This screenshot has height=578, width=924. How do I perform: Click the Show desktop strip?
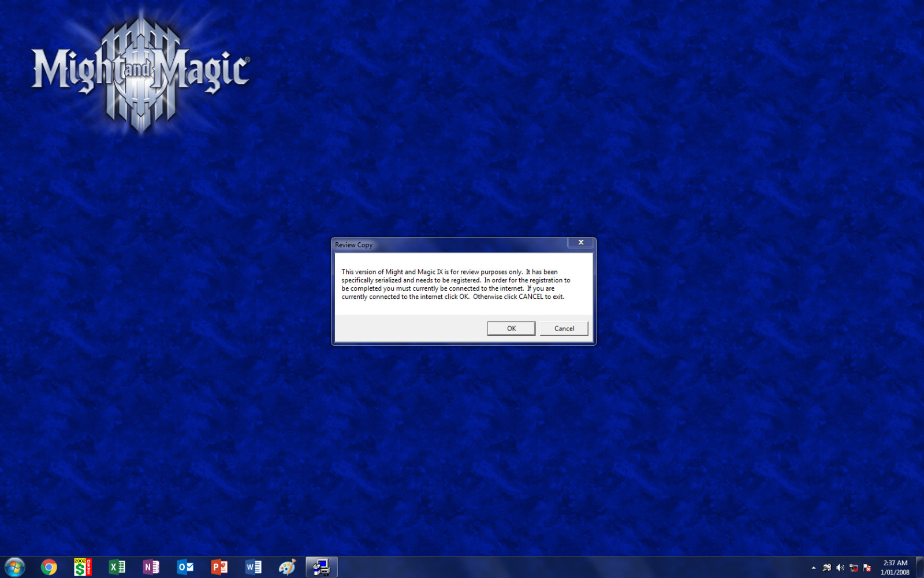pos(919,568)
